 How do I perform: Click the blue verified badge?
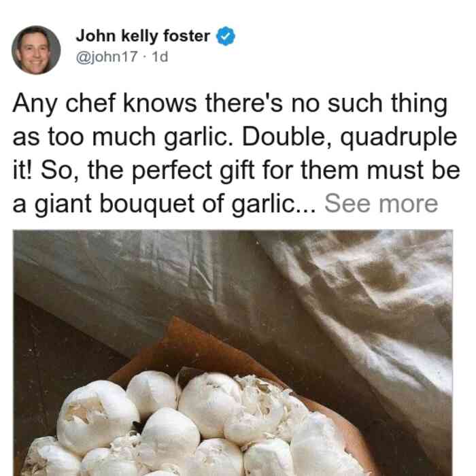click(x=225, y=36)
